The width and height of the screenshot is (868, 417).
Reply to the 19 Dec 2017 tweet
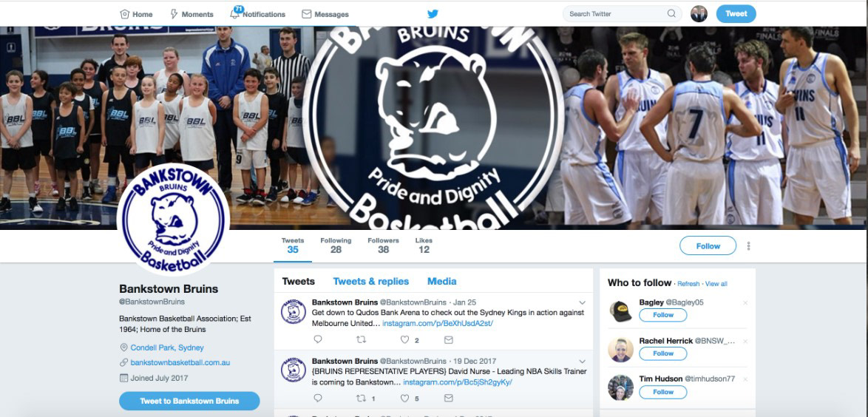[318, 398]
